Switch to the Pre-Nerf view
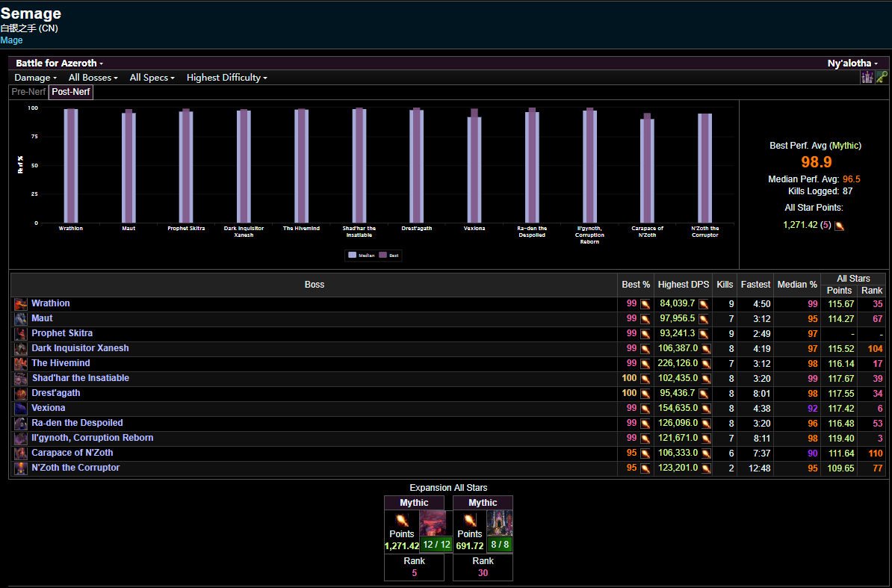 tap(28, 91)
